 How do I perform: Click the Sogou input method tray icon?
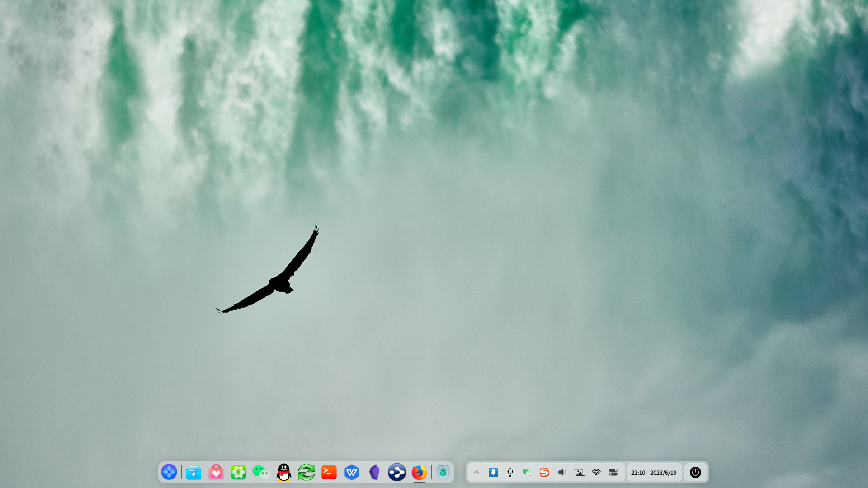tap(544, 472)
